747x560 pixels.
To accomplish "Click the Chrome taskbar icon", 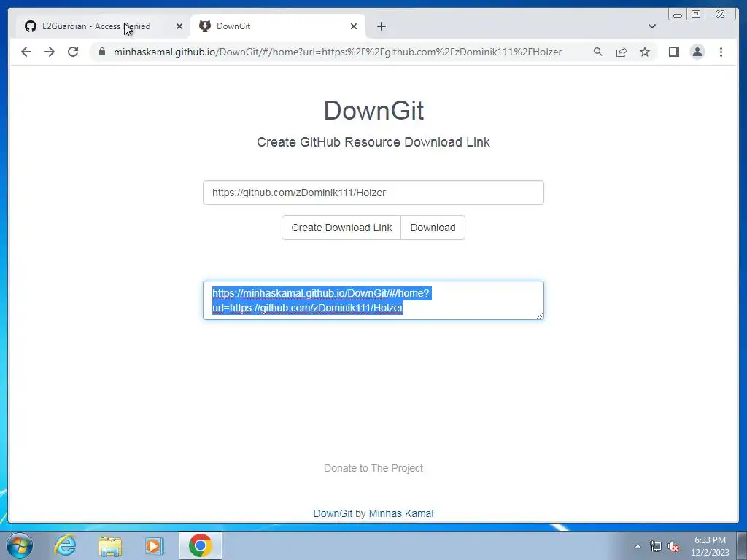I will tap(200, 545).
